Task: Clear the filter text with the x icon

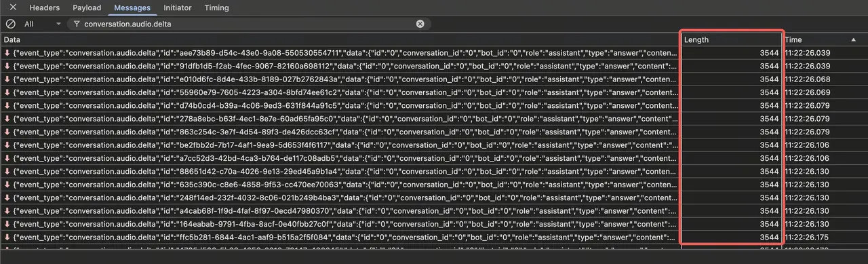Action: coord(420,24)
